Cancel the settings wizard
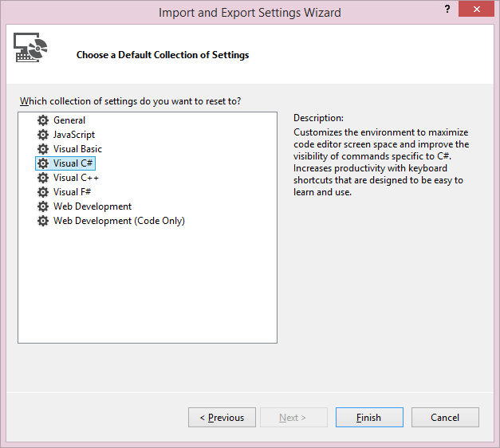This screenshot has width=500, height=448. 445,417
